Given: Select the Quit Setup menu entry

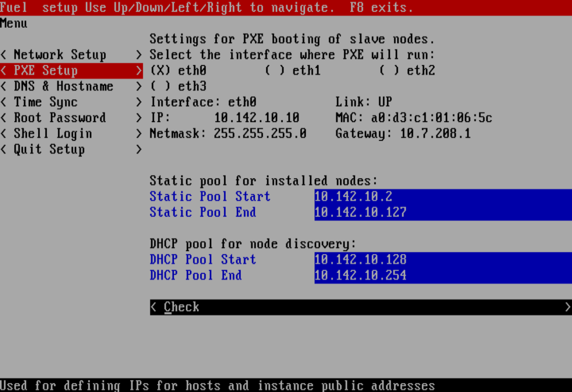Looking at the screenshot, I should pos(71,149).
